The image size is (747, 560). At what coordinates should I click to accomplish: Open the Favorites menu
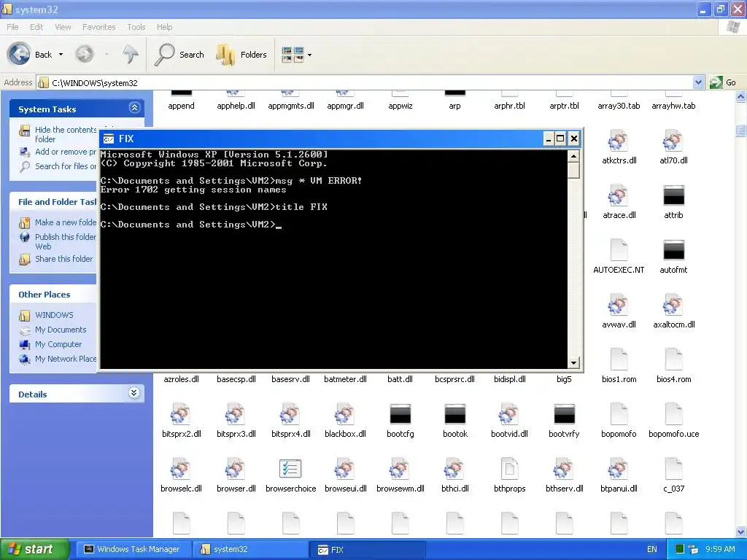pos(99,27)
